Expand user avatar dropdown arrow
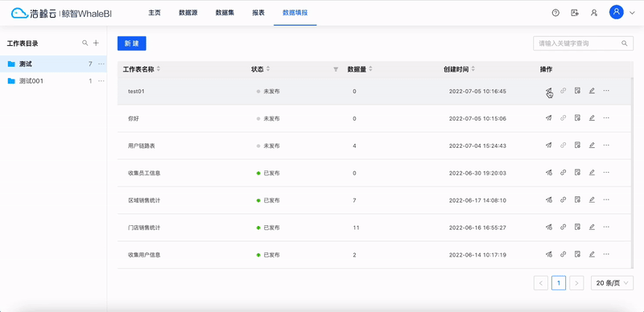 [x=632, y=13]
